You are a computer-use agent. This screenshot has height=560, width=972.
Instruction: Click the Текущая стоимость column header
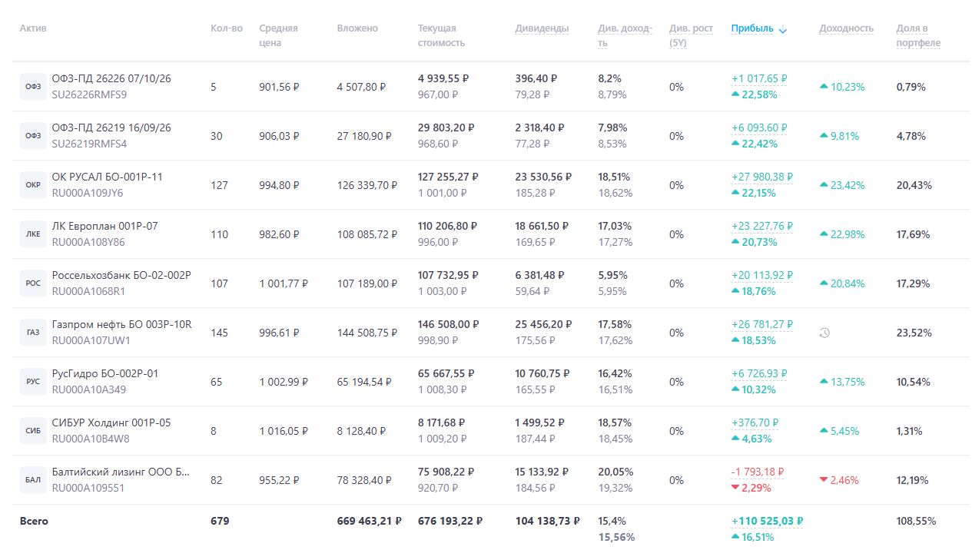(441, 35)
